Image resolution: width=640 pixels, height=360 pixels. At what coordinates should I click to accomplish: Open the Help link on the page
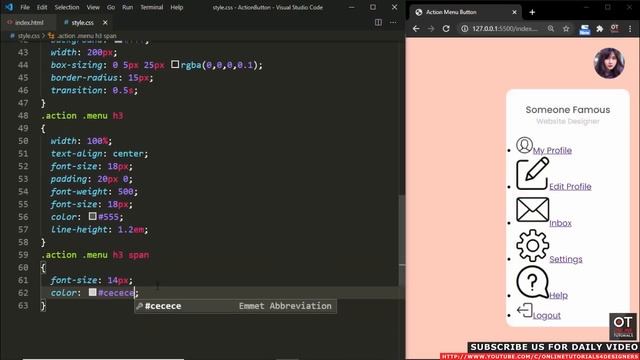click(x=558, y=296)
